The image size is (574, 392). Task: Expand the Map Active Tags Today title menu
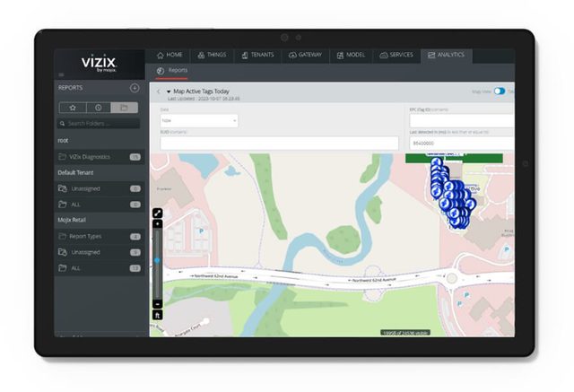tap(169, 91)
